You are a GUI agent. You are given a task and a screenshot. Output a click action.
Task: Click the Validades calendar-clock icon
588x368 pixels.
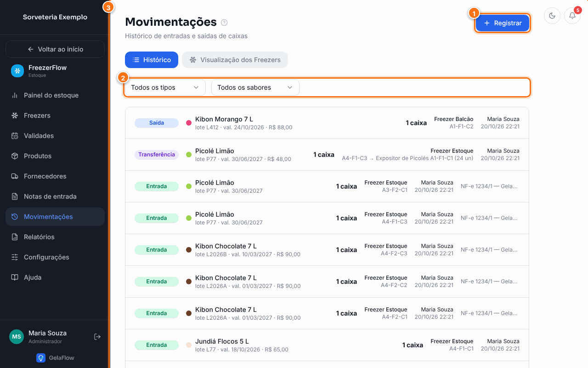click(x=15, y=136)
